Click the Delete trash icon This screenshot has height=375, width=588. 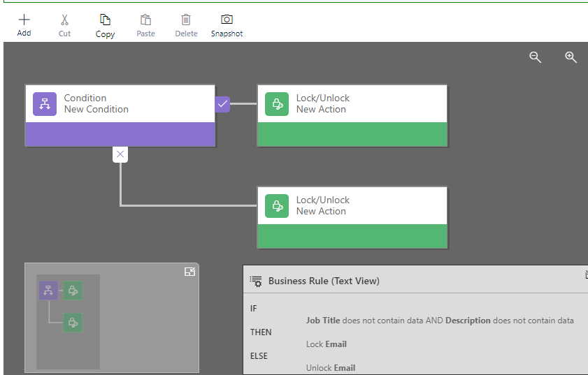tap(186, 20)
